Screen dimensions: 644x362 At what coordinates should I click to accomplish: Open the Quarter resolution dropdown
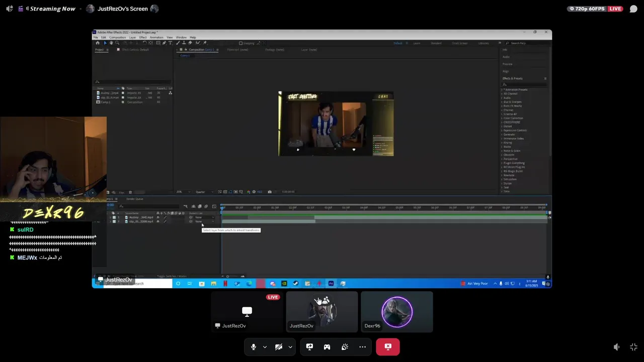tap(205, 192)
